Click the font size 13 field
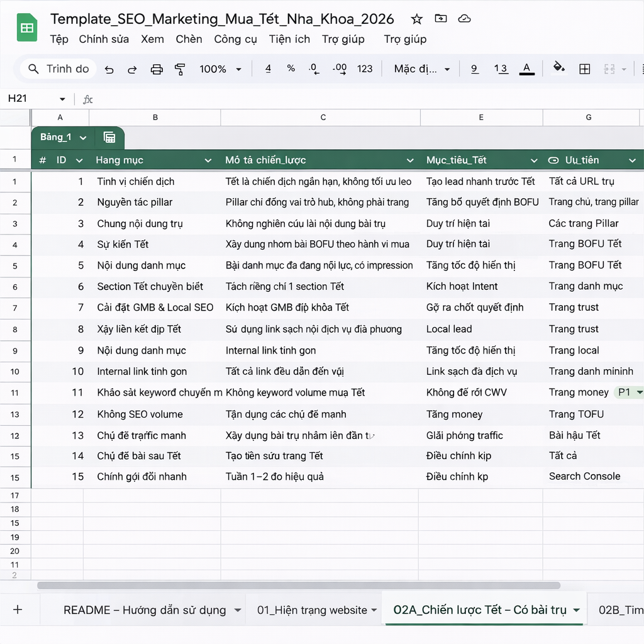644x644 pixels. coord(501,69)
